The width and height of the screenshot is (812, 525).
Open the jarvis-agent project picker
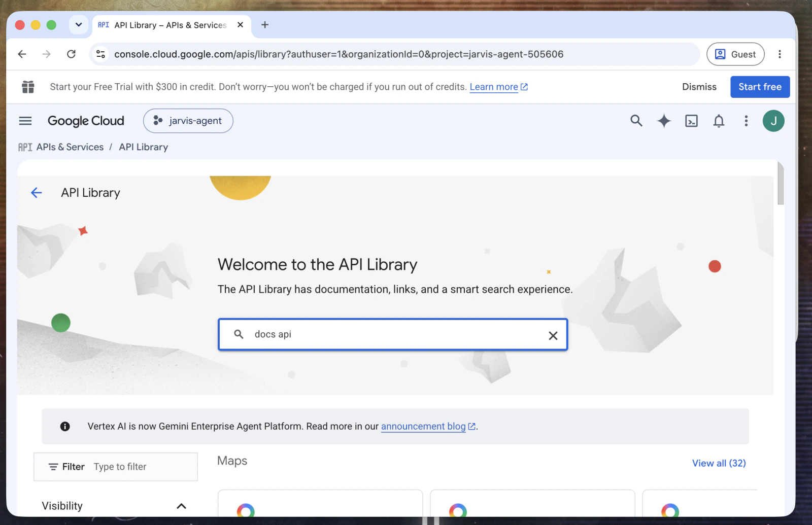coord(188,121)
